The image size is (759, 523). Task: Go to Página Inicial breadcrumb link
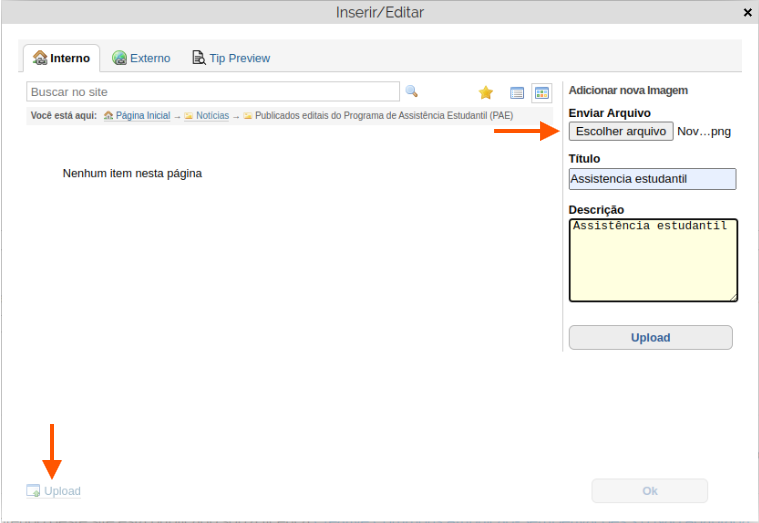coord(143,116)
